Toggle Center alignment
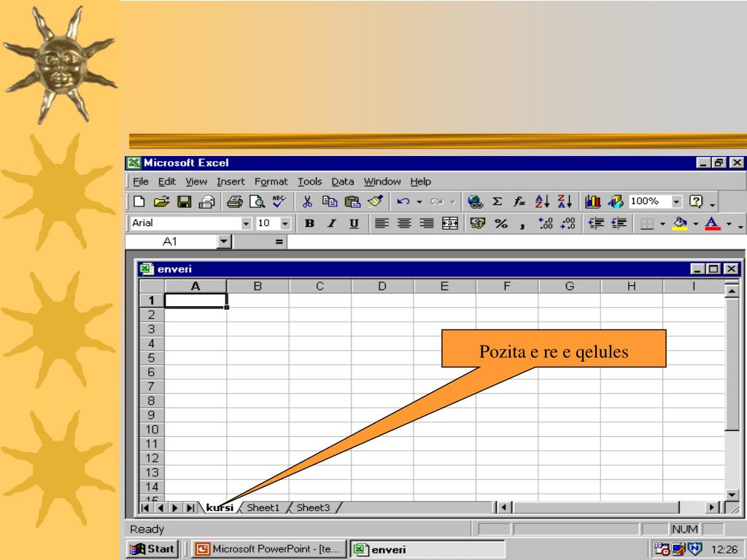This screenshot has height=560, width=747. [x=404, y=223]
